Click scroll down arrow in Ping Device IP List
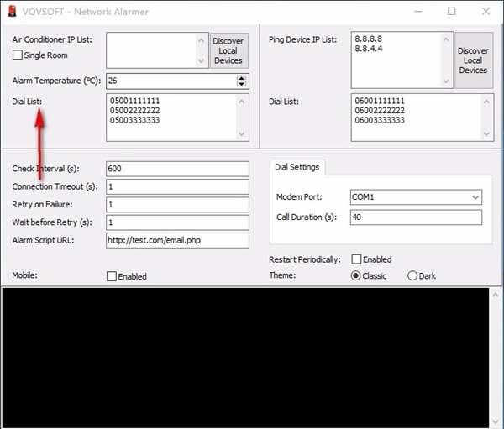The width and height of the screenshot is (504, 429). (x=446, y=81)
